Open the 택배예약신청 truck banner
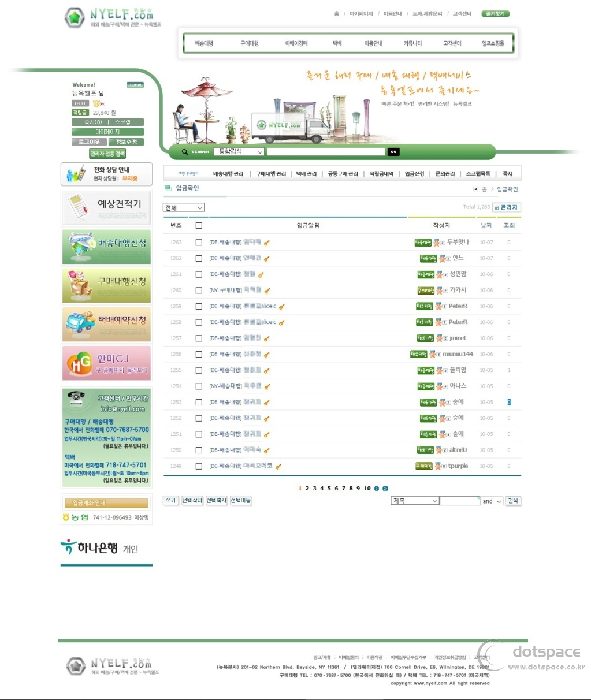Viewport: 591px width, 700px height. [x=106, y=323]
